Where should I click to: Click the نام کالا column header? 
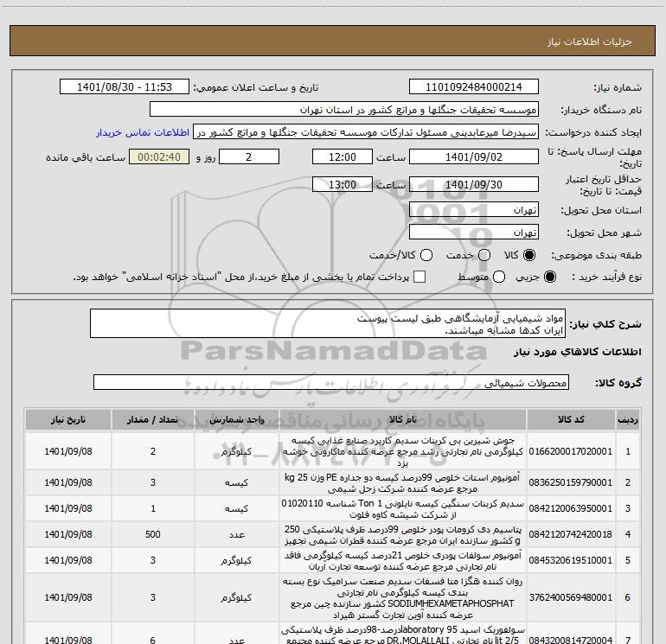pos(403,419)
